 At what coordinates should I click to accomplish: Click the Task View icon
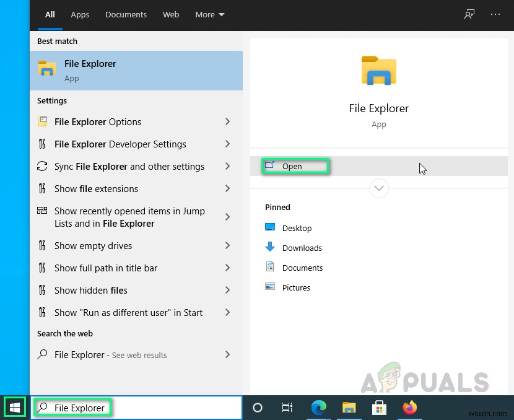(x=287, y=408)
